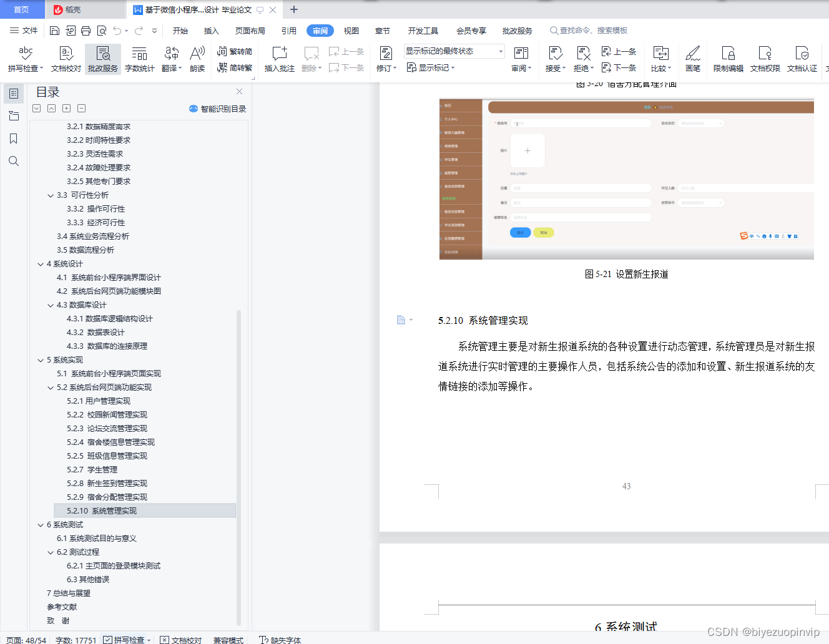Open the search icon in left sidebar
This screenshot has width=829, height=644.
[x=13, y=161]
